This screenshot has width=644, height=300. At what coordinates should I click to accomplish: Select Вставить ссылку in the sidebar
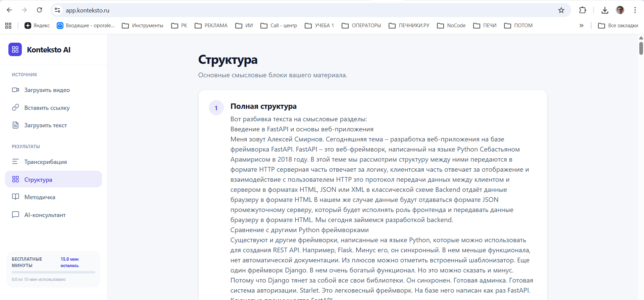coord(53,108)
